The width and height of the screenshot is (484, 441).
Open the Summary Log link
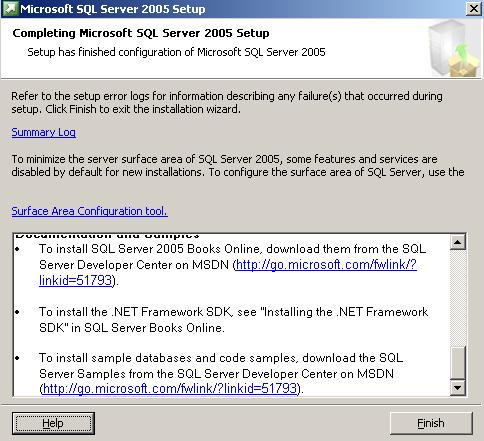pos(44,132)
